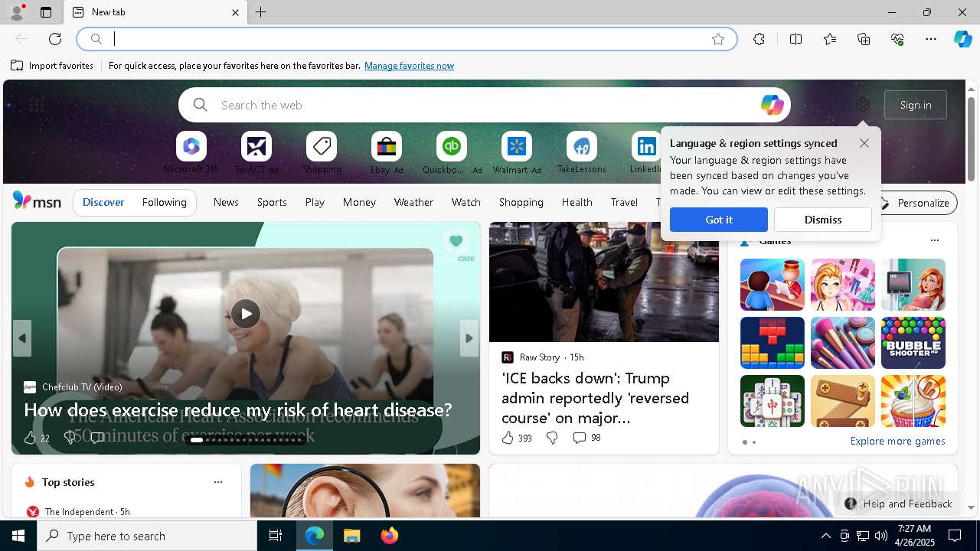Screen dimensions: 980x551
Task: Open TaxACT ad quick link
Action: click(256, 153)
